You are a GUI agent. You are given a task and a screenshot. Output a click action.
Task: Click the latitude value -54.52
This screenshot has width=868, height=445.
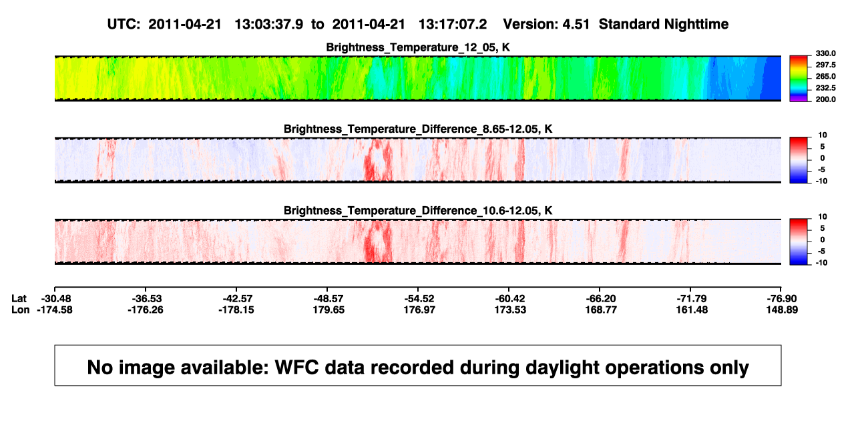click(x=418, y=298)
